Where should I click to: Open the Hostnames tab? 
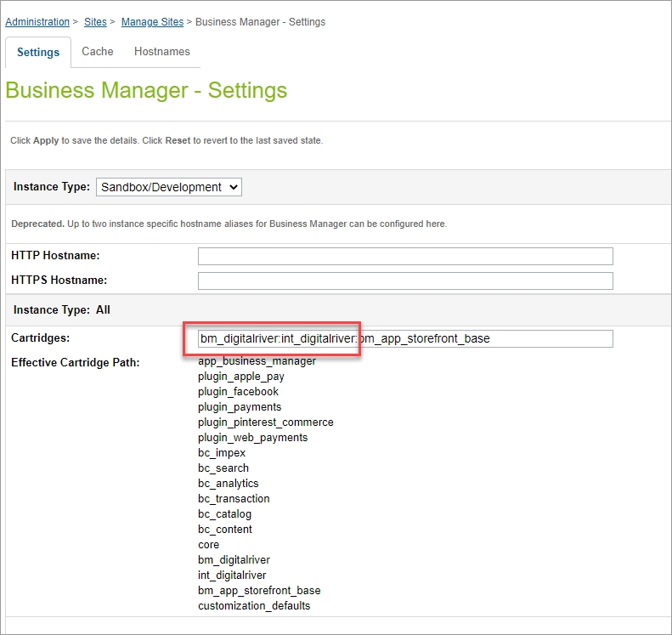tap(162, 52)
